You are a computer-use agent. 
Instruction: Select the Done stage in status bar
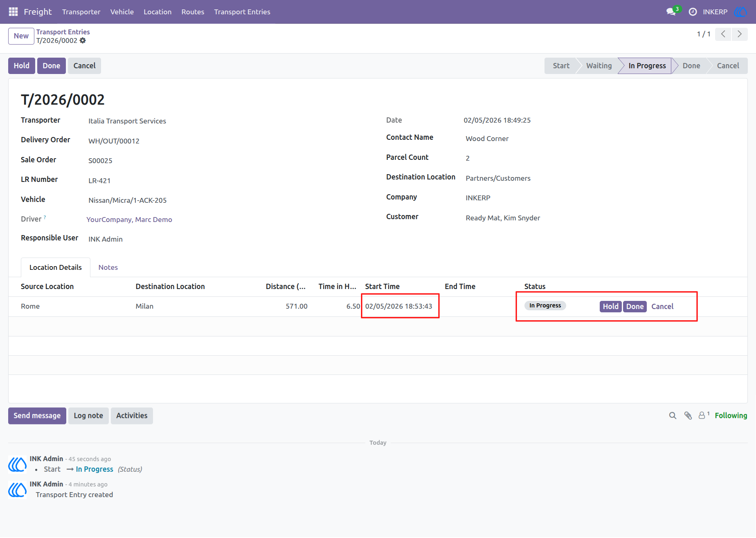(691, 66)
